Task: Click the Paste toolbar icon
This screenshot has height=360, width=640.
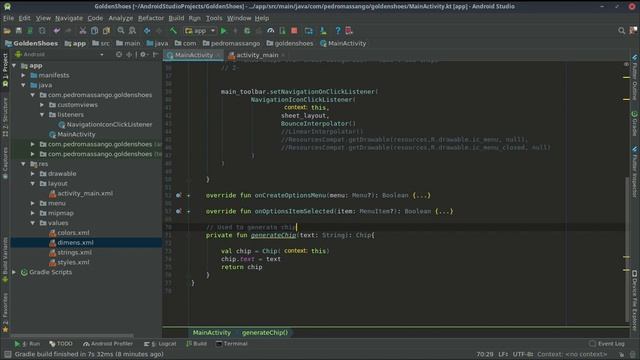Action: click(x=107, y=31)
